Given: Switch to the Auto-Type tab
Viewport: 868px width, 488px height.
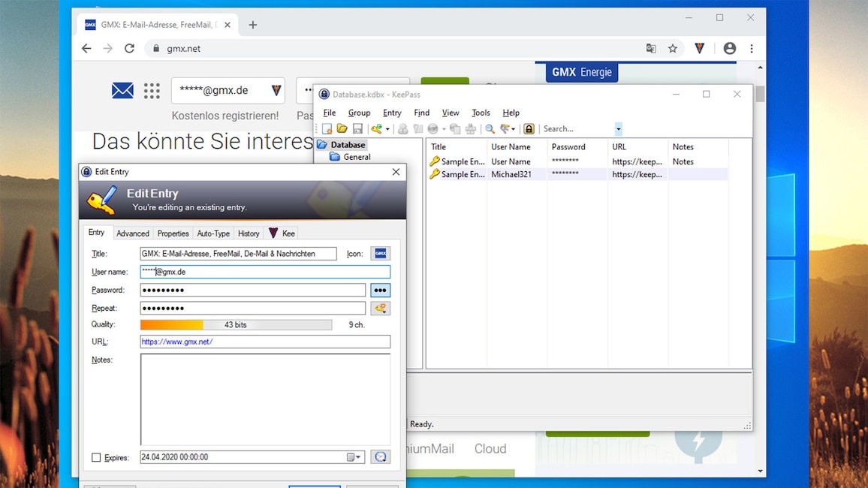Looking at the screenshot, I should 213,233.
